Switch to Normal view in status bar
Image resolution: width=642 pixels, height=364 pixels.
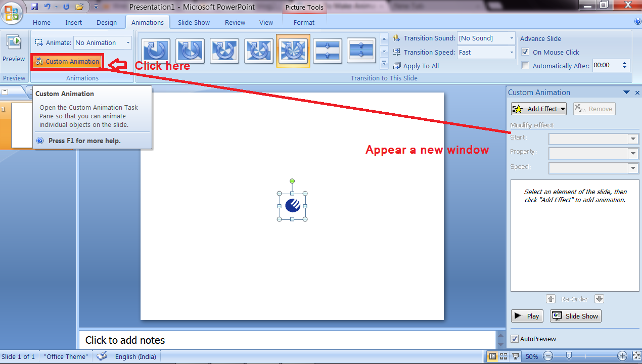[492, 356]
